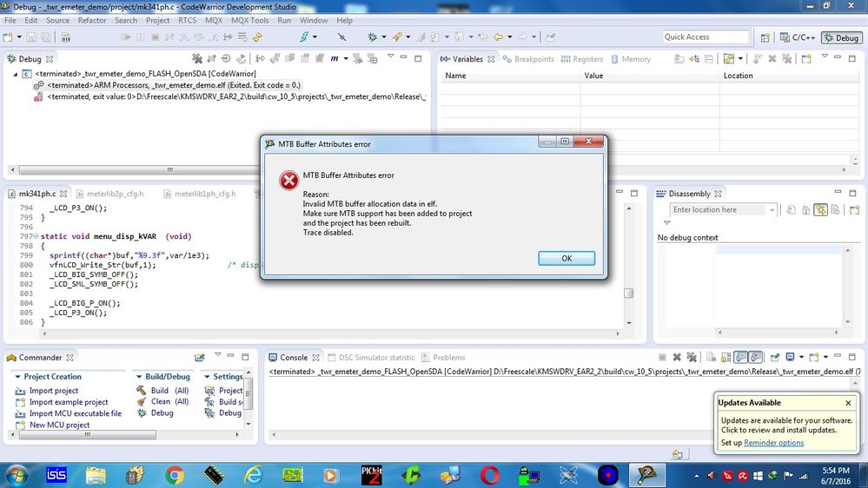The height and width of the screenshot is (488, 868).
Task: Open Google Chrome from the taskbar
Action: click(175, 475)
